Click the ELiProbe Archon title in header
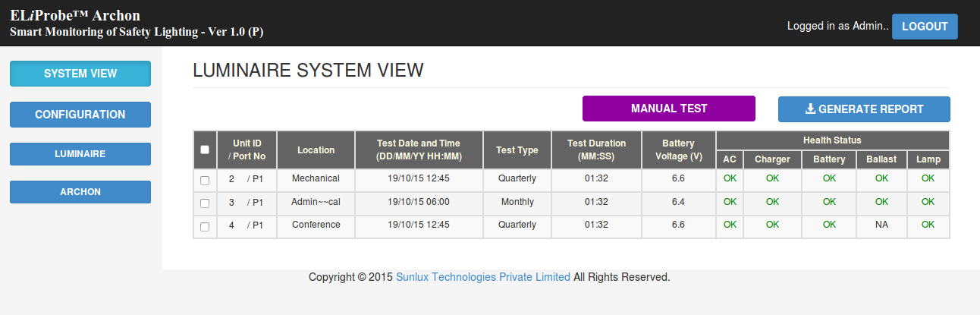The image size is (980, 315). tap(75, 16)
